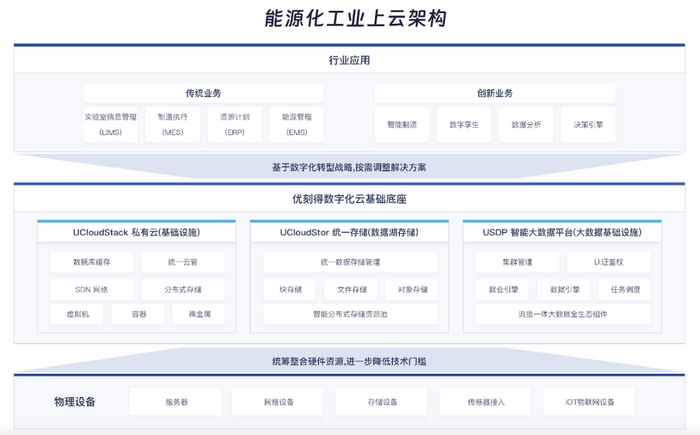Select the 流批一体大数据全生态组件 box
700x435 pixels.
click(x=563, y=314)
